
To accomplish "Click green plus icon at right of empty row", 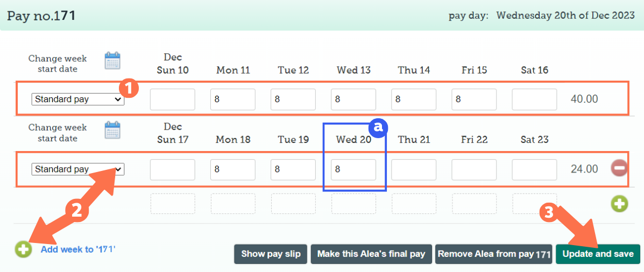I will (619, 204).
